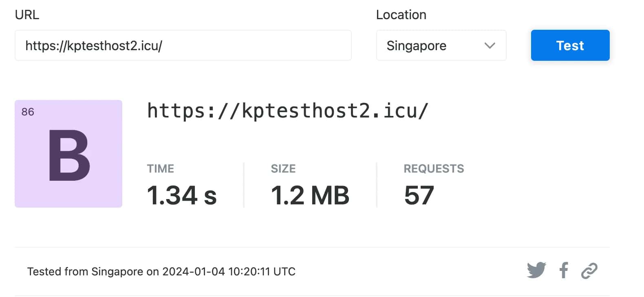The image size is (644, 297).
Task: Click the 86 score number
Action: point(28,112)
